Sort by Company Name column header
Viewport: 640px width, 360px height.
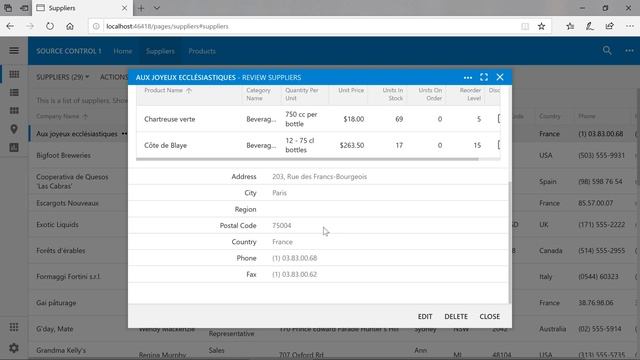62,116
